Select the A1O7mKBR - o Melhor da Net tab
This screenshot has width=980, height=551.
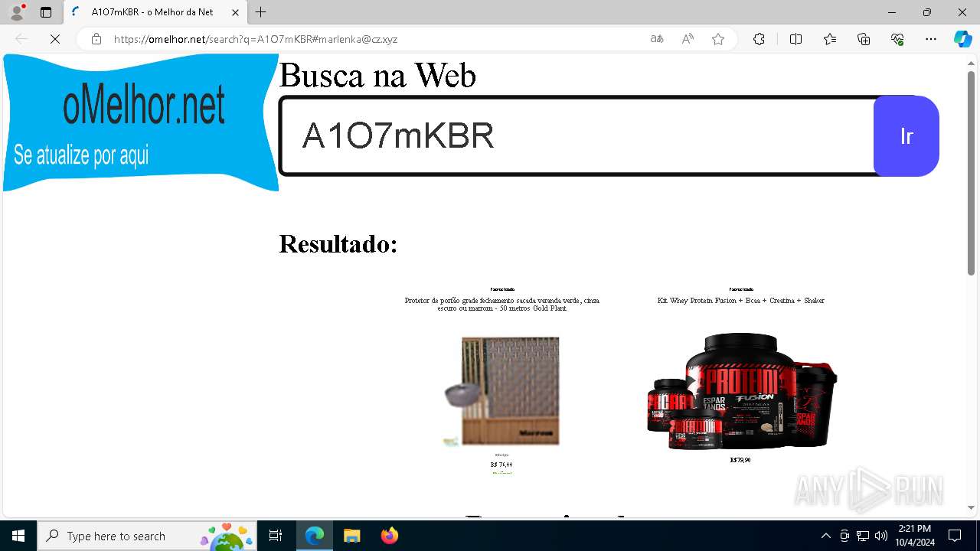click(155, 12)
